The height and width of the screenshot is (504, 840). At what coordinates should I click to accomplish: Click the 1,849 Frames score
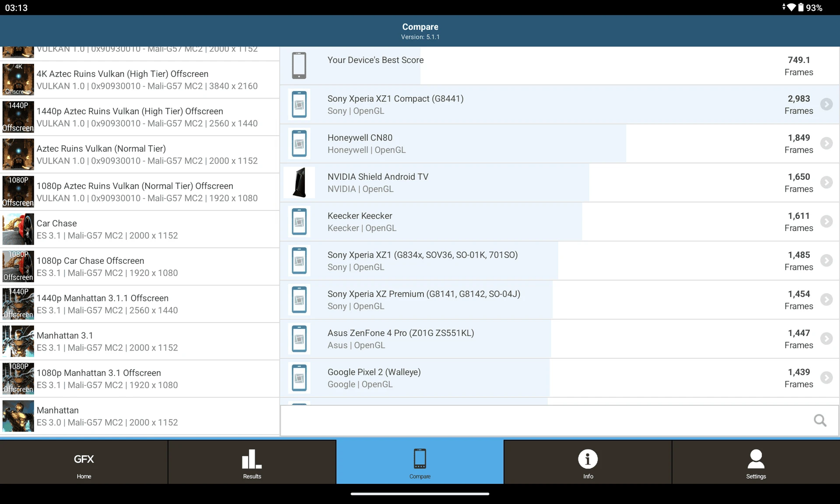pos(798,144)
